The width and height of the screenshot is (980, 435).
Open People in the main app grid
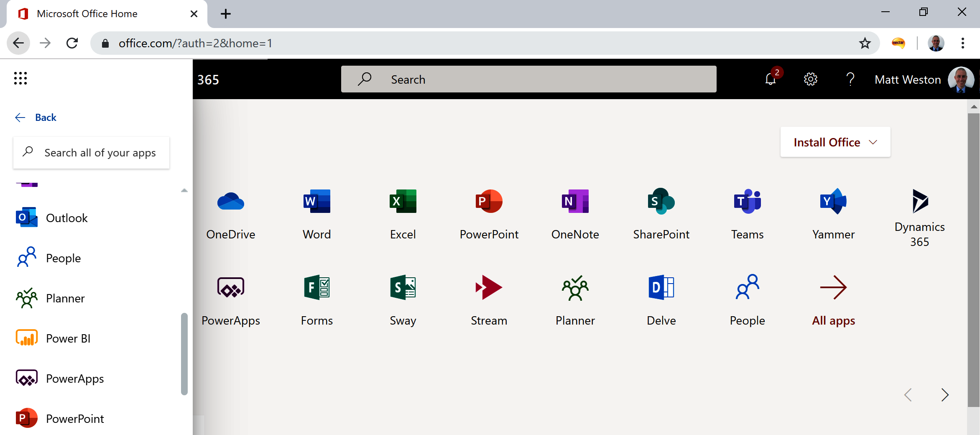coord(748,301)
